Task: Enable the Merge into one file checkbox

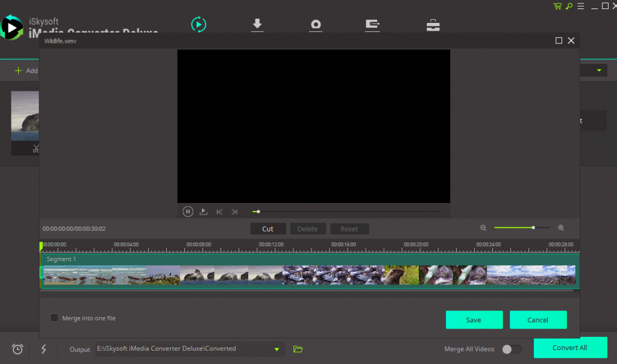Action: pyautogui.click(x=54, y=318)
